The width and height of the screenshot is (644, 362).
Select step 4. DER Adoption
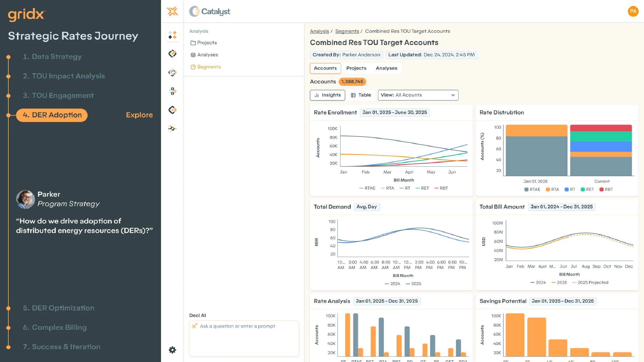click(52, 115)
